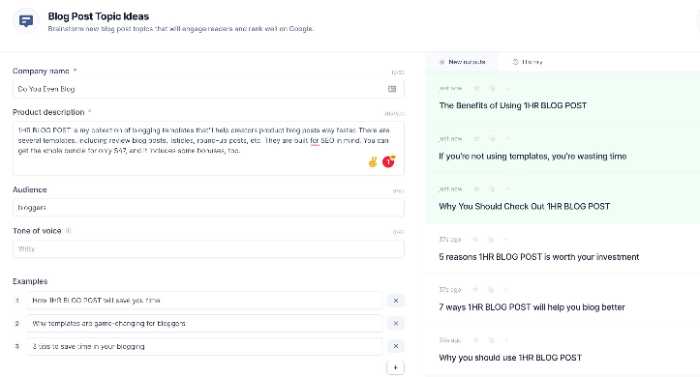
Task: Add another example with the plus button
Action: pyautogui.click(x=396, y=368)
